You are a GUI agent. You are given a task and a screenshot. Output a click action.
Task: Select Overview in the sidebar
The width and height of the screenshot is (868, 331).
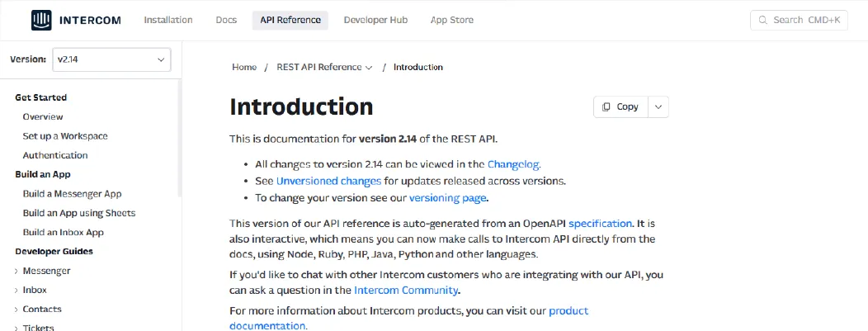43,116
